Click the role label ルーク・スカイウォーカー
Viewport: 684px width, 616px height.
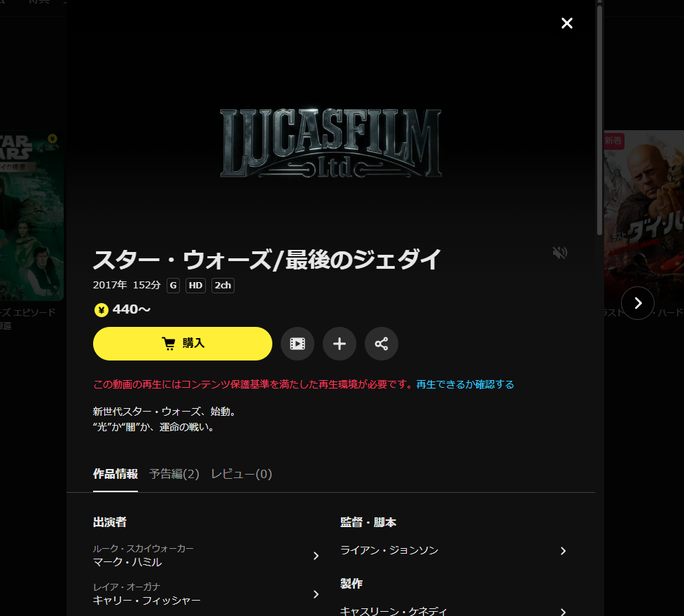click(143, 548)
